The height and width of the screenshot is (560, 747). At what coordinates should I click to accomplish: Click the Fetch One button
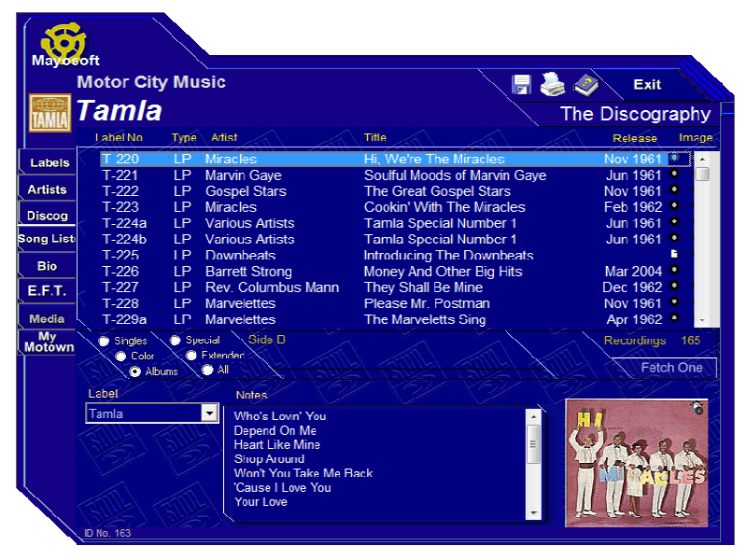(x=671, y=368)
